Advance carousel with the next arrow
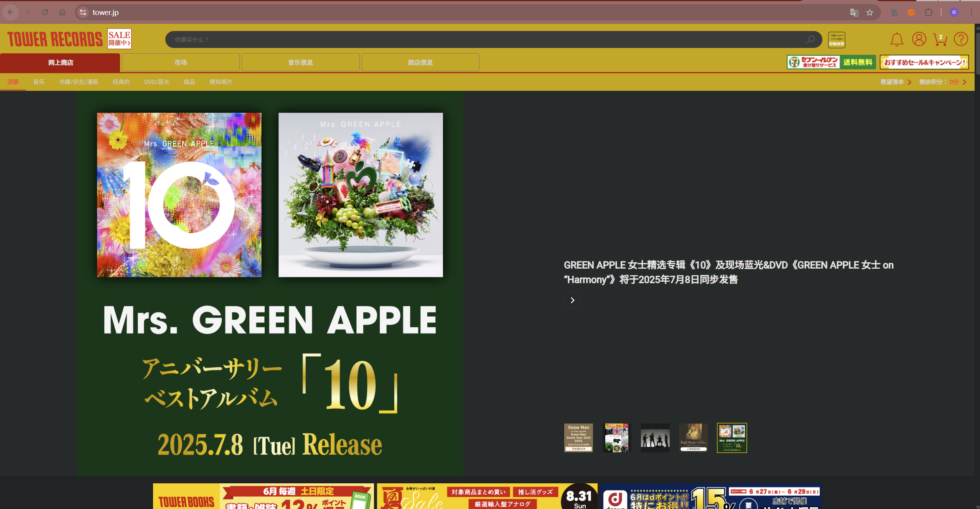The height and width of the screenshot is (509, 980). point(572,300)
